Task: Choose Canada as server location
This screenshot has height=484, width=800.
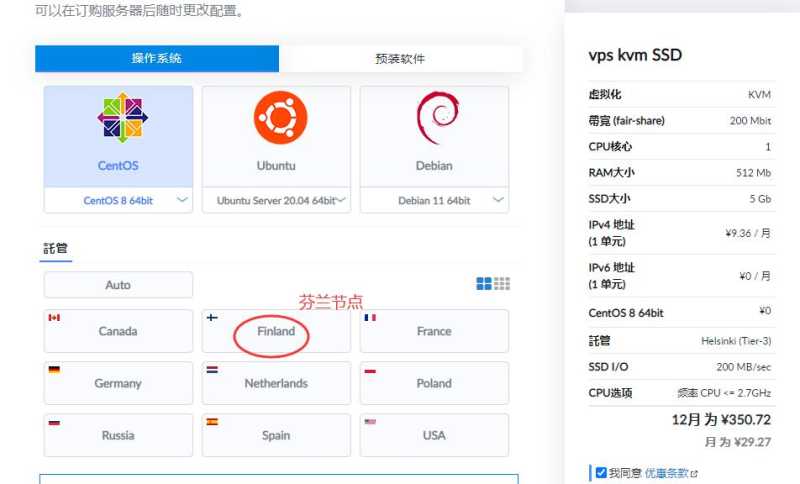Action: tap(118, 331)
